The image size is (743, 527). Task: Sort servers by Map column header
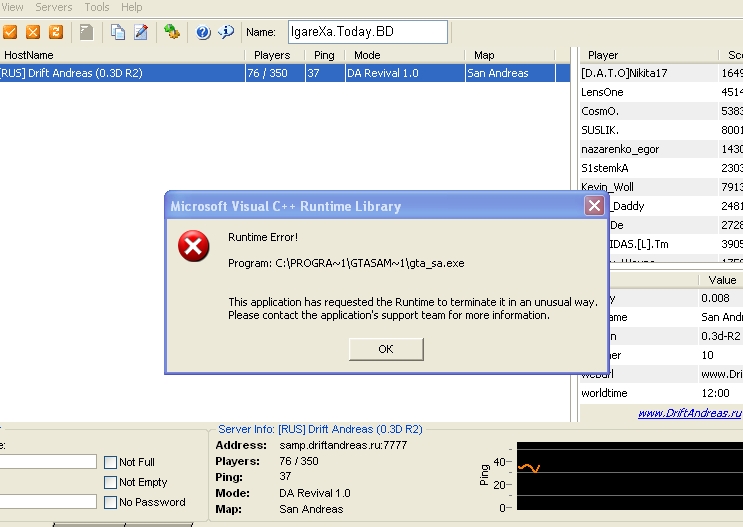click(510, 55)
